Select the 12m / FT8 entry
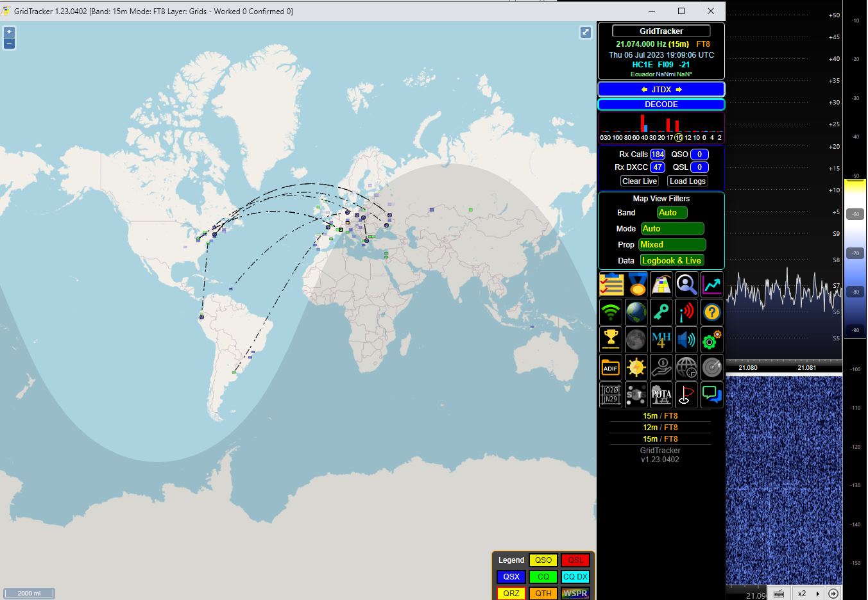The image size is (868, 600). [x=660, y=428]
